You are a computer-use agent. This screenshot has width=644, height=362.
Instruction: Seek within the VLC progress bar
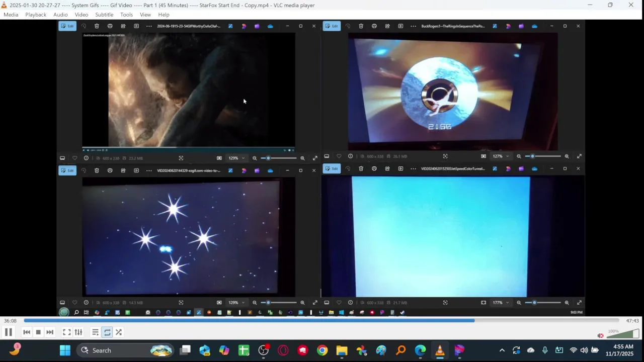(321, 320)
